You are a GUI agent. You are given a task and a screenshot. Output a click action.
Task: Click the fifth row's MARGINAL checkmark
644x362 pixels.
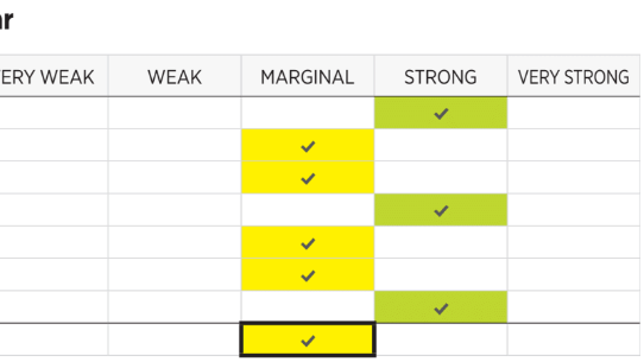tap(308, 243)
